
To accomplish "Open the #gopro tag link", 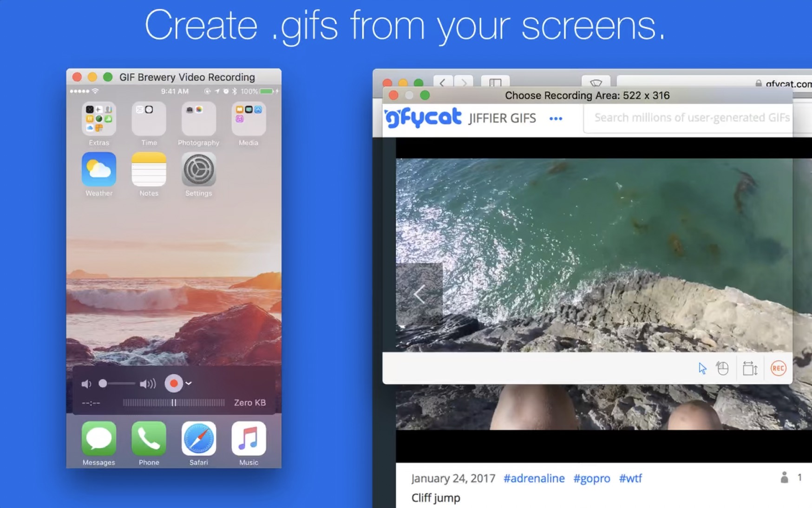I will 592,478.
